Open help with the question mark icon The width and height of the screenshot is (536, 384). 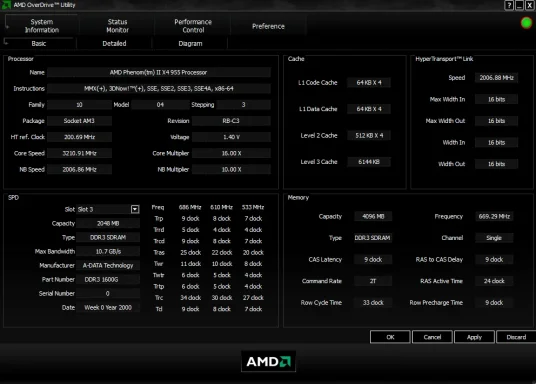pyautogui.click(x=509, y=5)
